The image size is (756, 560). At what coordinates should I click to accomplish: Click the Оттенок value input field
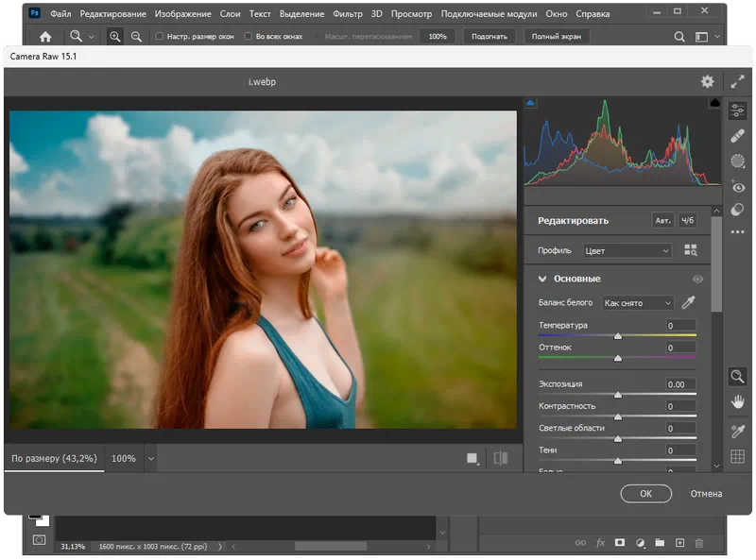[x=680, y=348]
